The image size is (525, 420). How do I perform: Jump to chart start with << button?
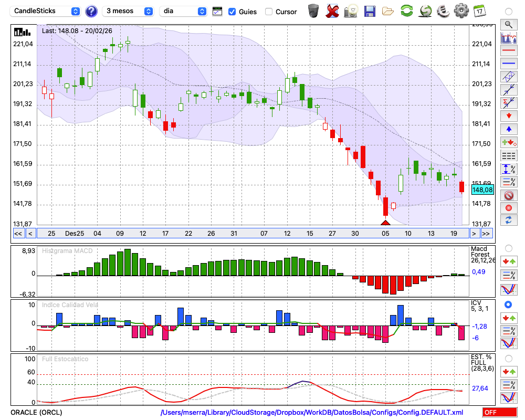pos(18,233)
